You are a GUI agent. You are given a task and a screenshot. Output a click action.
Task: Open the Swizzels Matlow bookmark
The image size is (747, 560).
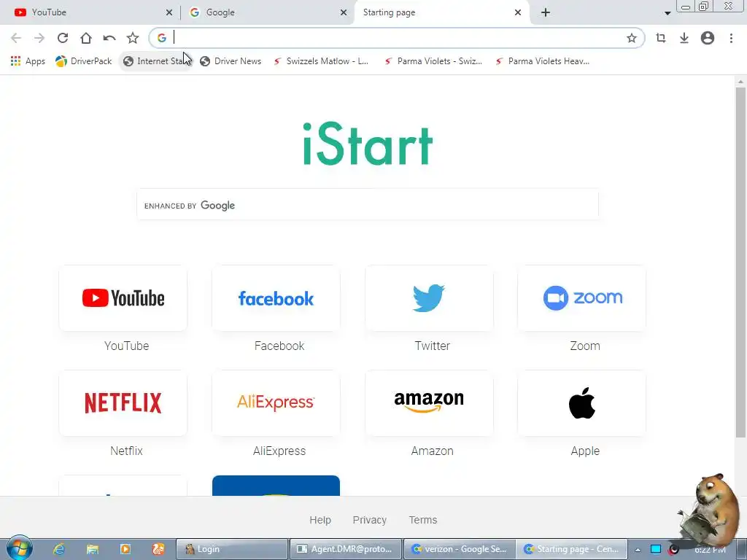click(321, 61)
